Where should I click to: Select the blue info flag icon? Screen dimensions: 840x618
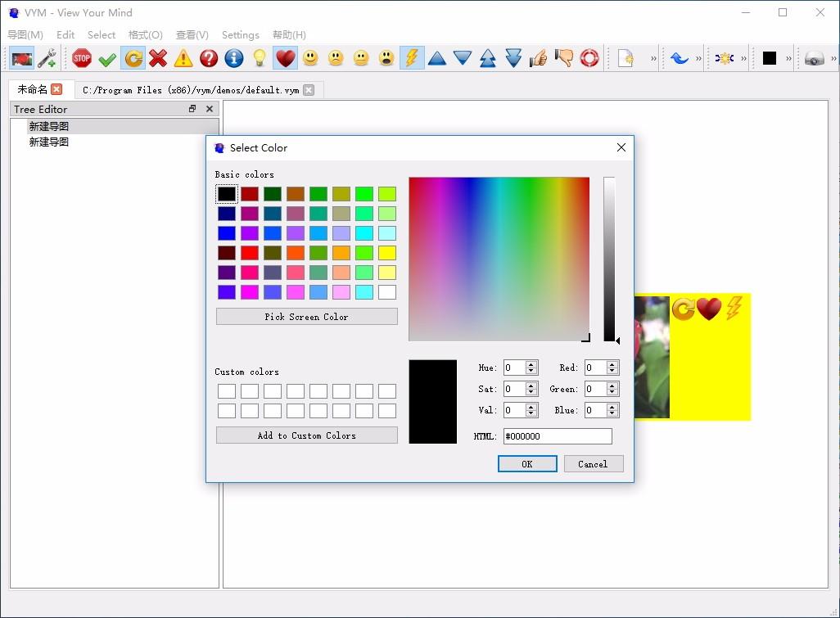click(233, 58)
